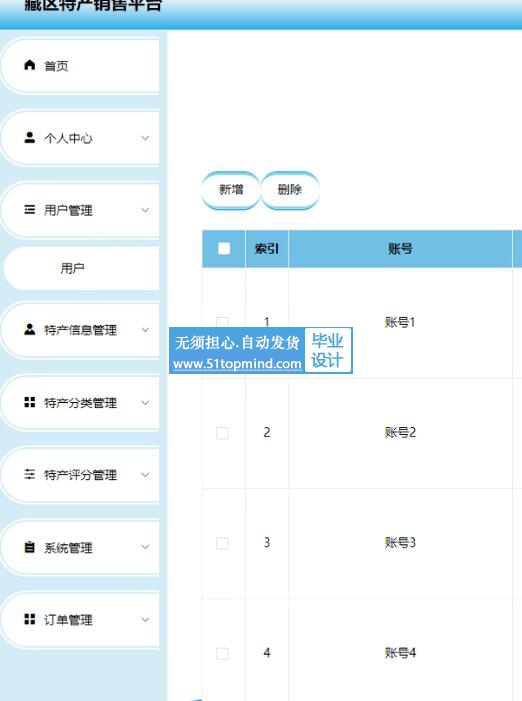
Task: Expand the 订单管理 chevron arrow
Action: click(x=145, y=620)
